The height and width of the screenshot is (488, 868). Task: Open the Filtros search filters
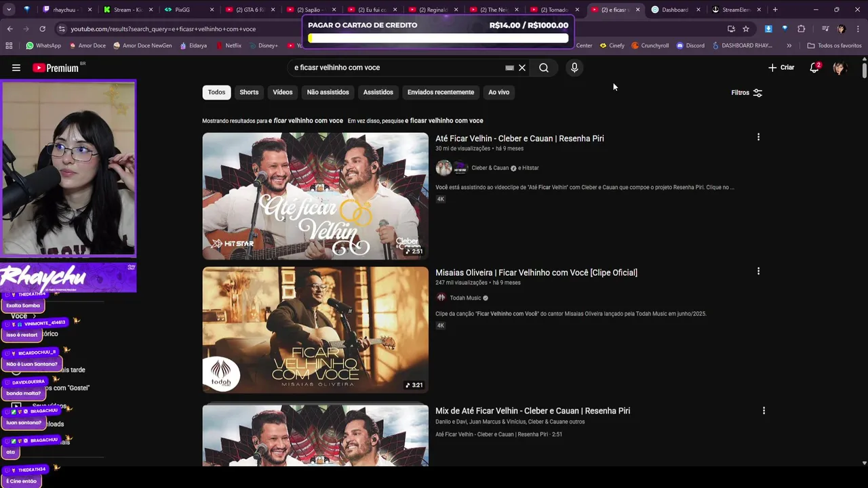(x=747, y=93)
